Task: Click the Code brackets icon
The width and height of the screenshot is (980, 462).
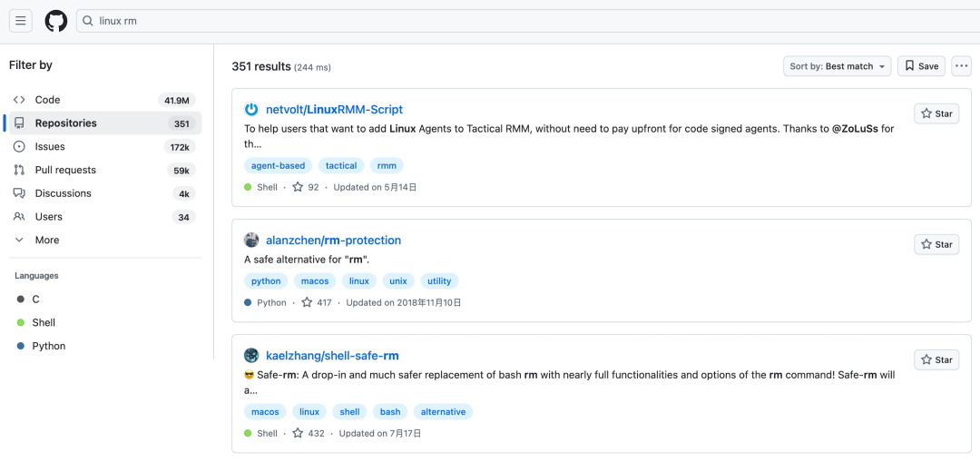Action: click(x=19, y=100)
